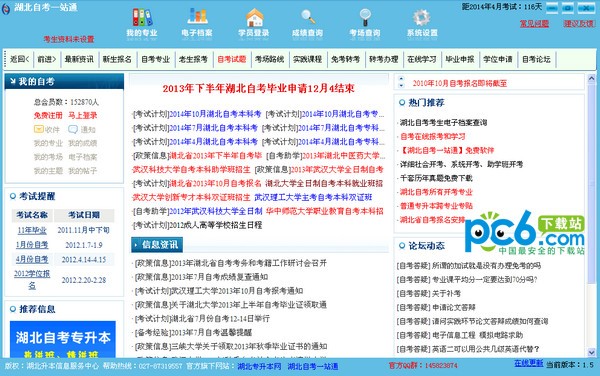Open 2014年10月湖北自考本科考 link
The width and height of the screenshot is (600, 376).
215,114
